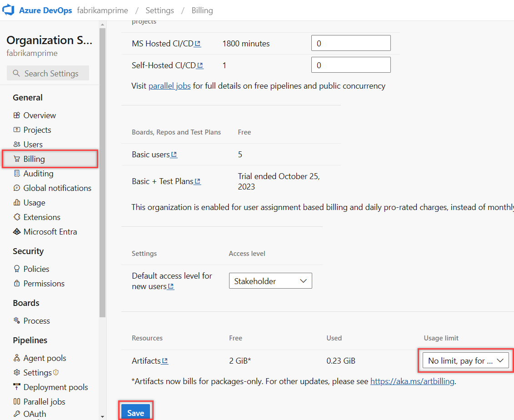
Task: Open the Users settings section
Action: (x=34, y=144)
